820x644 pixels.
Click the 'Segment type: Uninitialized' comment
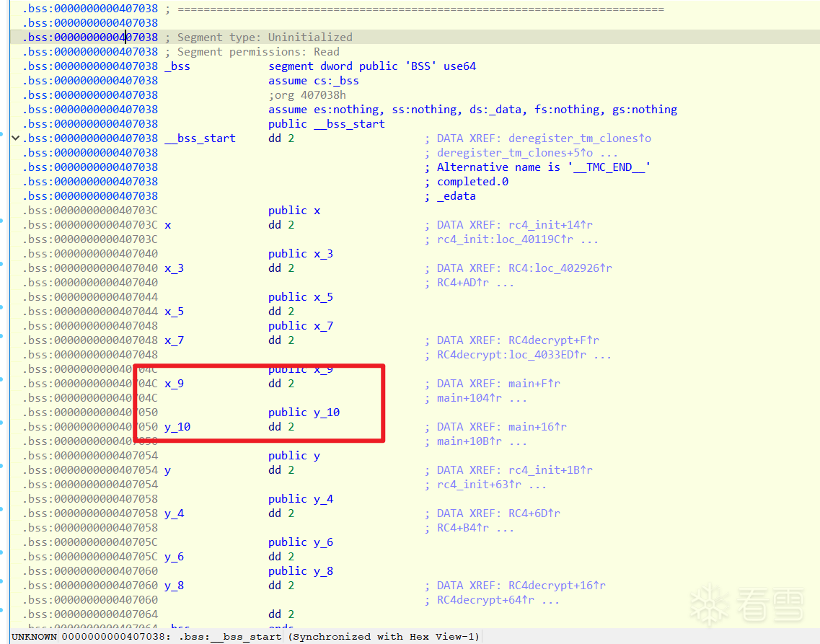pos(259,37)
